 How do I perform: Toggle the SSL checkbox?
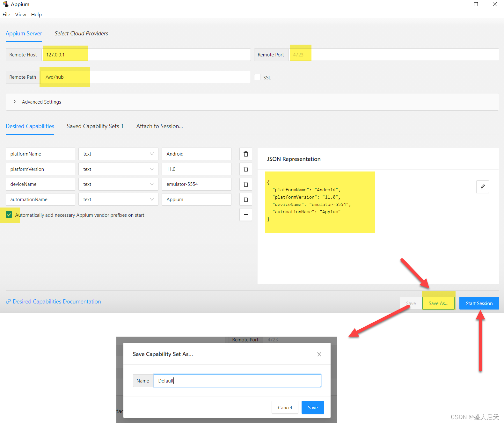pos(257,77)
